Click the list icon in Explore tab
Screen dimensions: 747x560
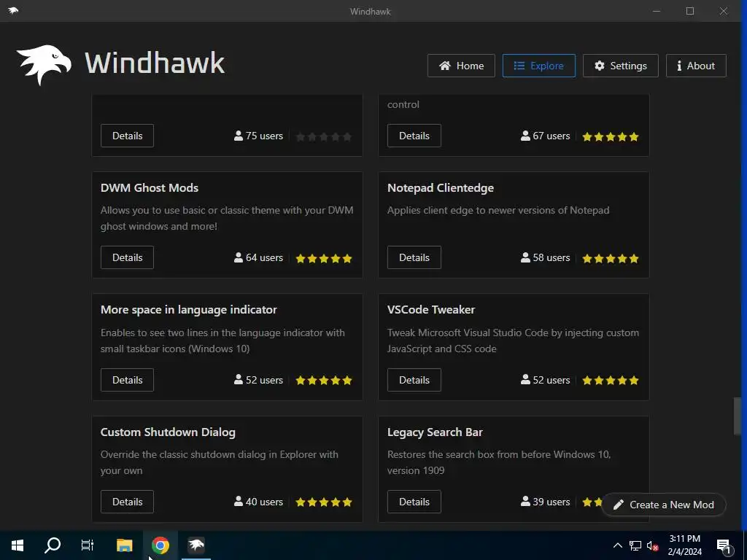coord(519,66)
